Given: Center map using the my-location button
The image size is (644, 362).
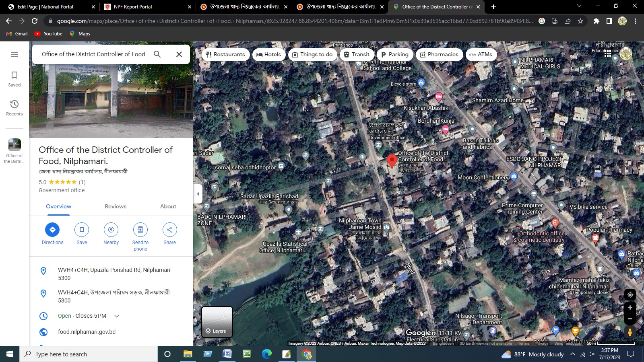Looking at the screenshot, I should coord(630,294).
